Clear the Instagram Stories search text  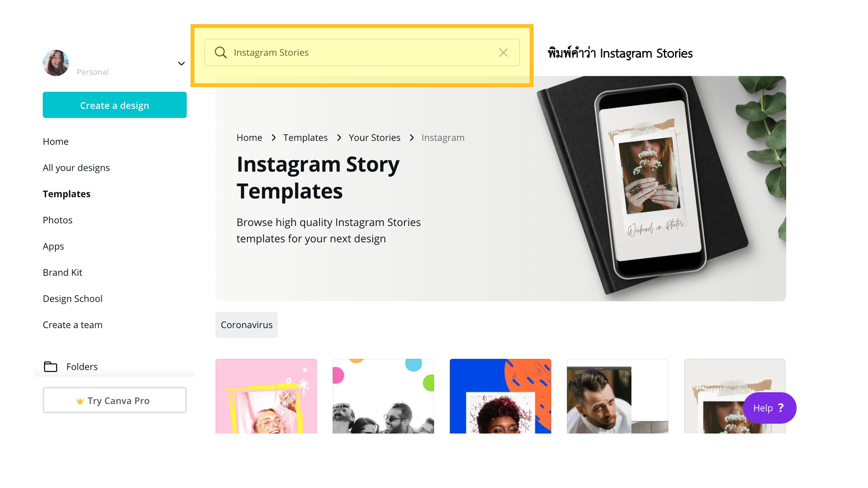503,53
